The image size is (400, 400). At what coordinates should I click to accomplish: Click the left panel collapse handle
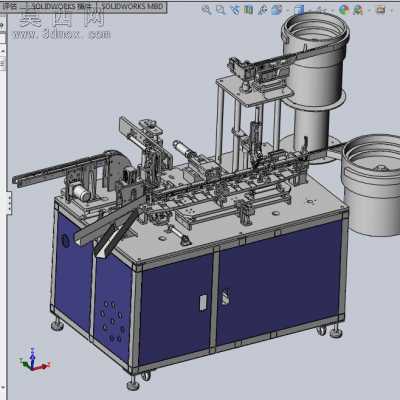coord(10,203)
